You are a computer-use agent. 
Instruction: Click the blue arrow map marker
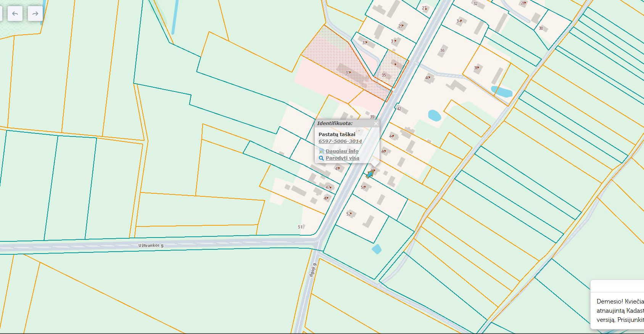tap(370, 174)
